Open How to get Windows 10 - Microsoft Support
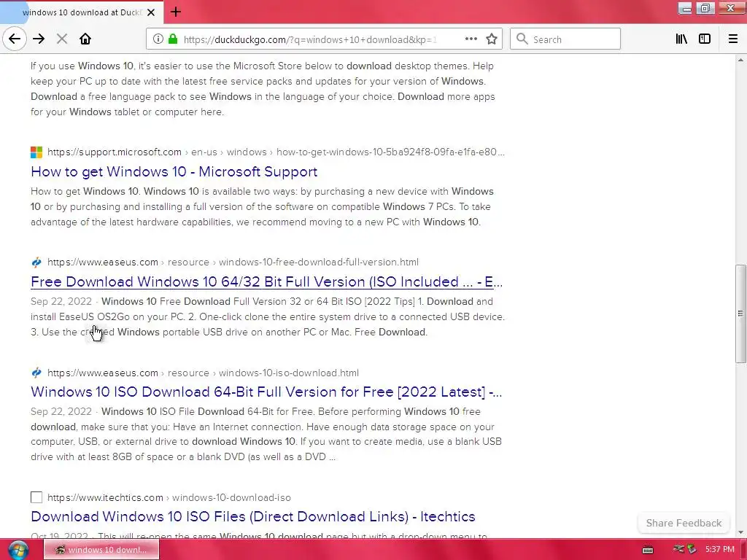The image size is (747, 560). click(x=174, y=171)
